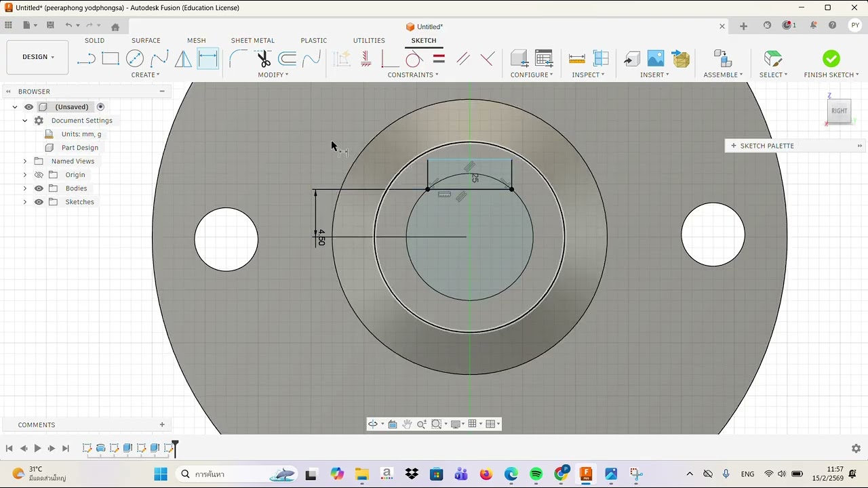Switch to the Utilities tab

369,41
